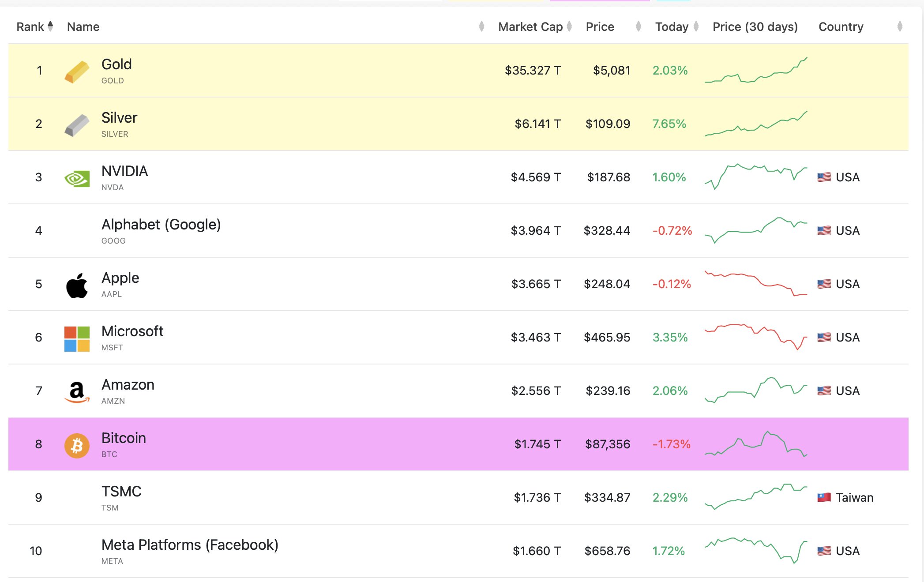
Task: Click the Apple logo icon
Action: point(77,285)
